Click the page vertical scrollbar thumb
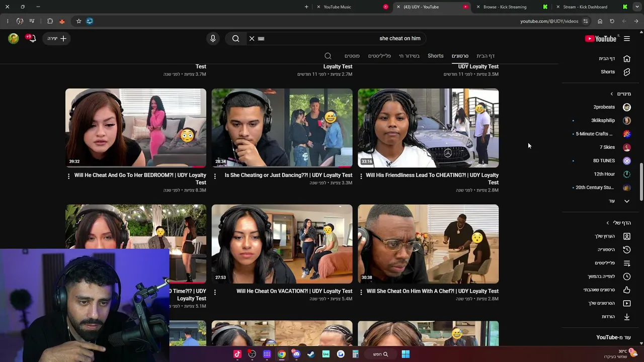The image size is (644, 362). pos(641,182)
